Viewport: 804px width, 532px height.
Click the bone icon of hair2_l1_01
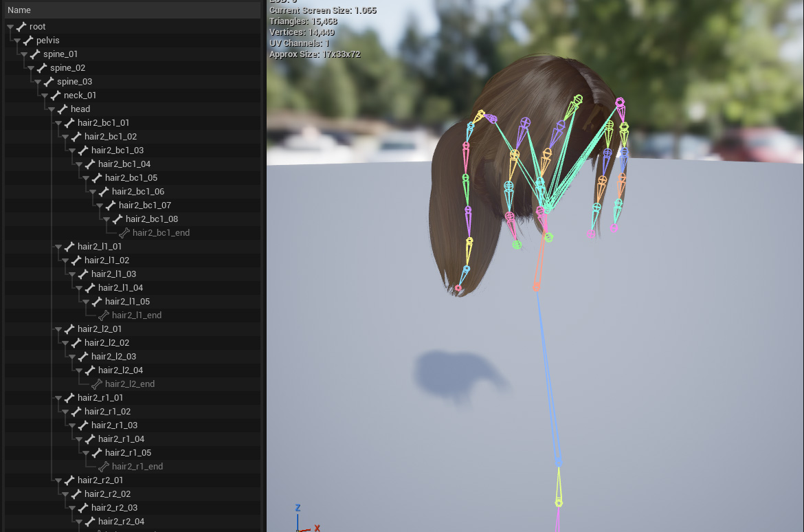tap(69, 247)
